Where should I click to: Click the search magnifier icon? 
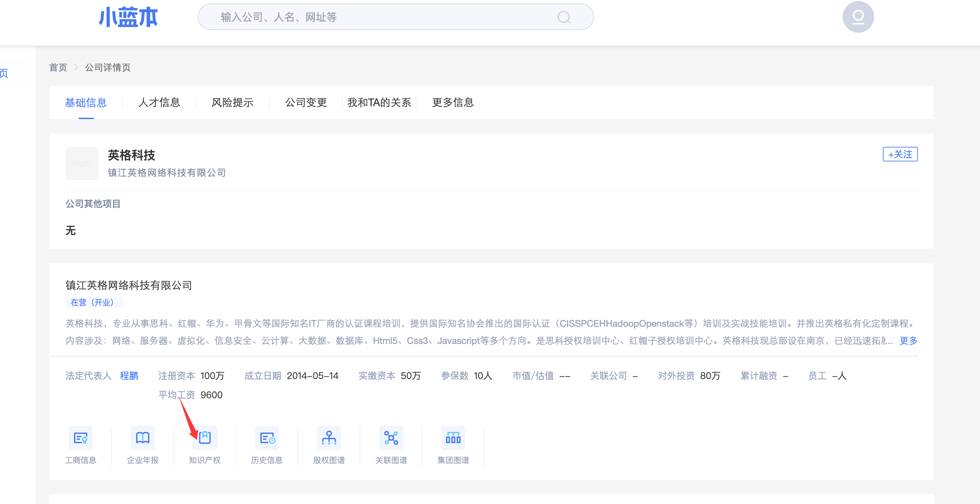click(x=564, y=17)
